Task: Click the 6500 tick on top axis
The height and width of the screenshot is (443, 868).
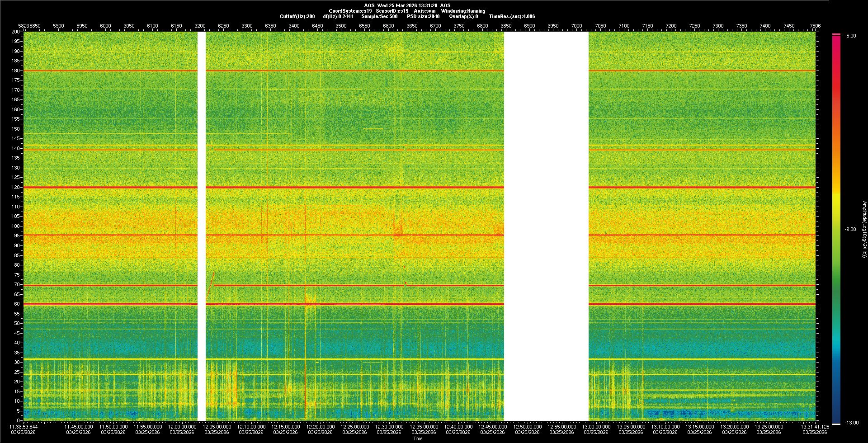Action: [341, 26]
